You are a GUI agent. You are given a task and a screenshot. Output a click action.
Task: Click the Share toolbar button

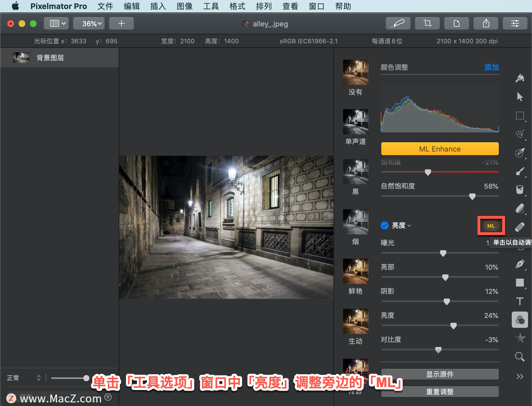486,23
